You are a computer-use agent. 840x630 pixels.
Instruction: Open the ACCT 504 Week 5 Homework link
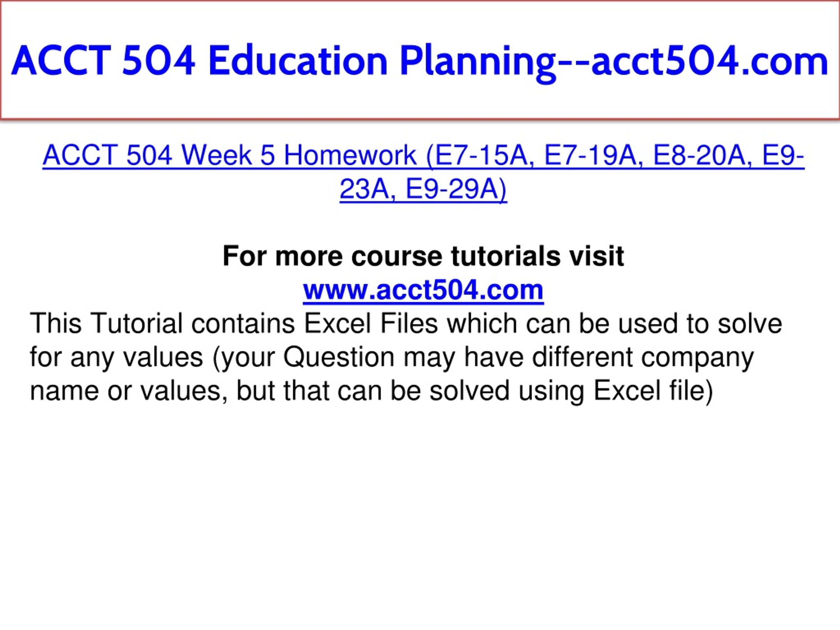(423, 172)
